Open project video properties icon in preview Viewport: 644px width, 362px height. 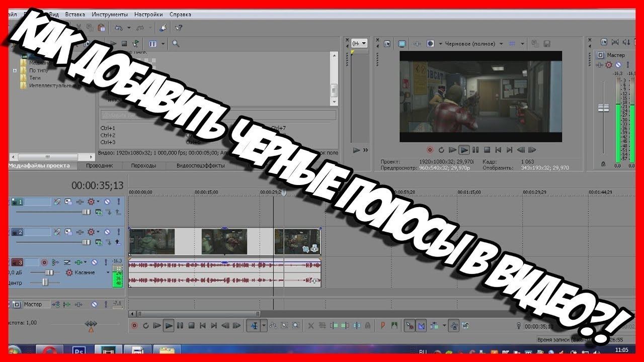[387, 44]
